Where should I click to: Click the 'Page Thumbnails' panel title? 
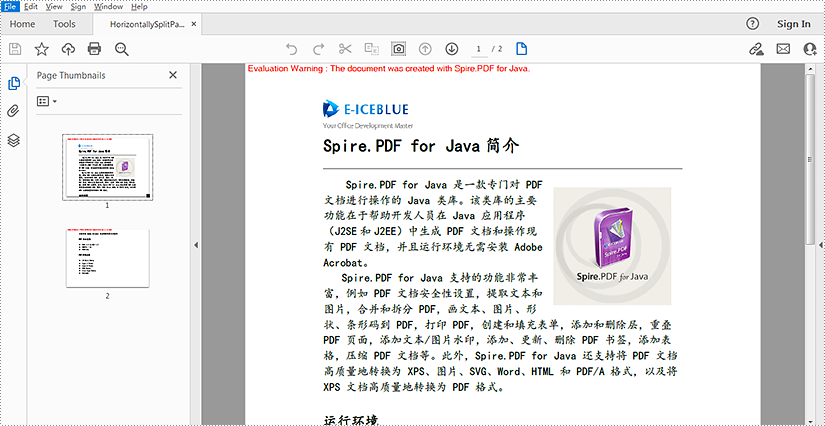(x=71, y=75)
